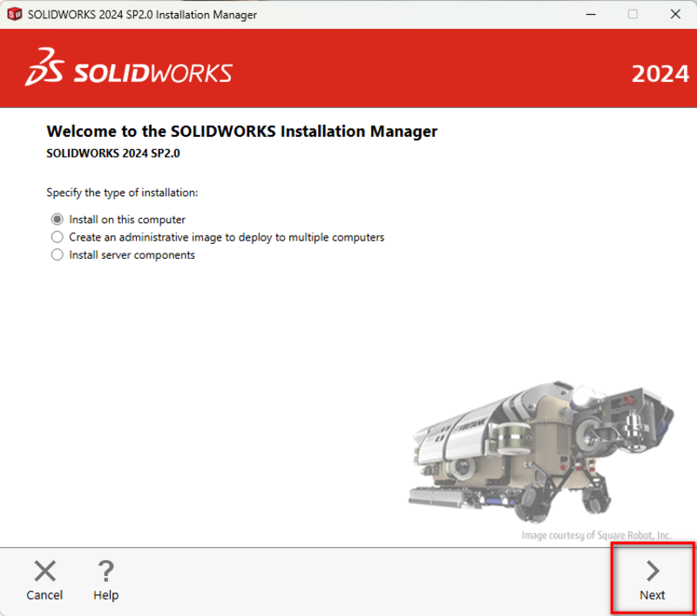Viewport: 697px width, 616px height.
Task: Minimize the Installation Manager window
Action: point(591,14)
